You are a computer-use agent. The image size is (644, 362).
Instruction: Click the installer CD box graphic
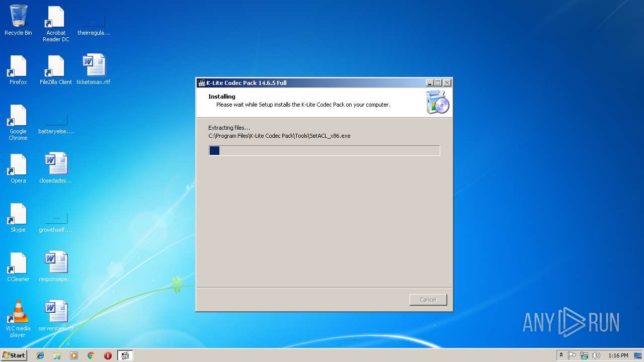click(437, 102)
